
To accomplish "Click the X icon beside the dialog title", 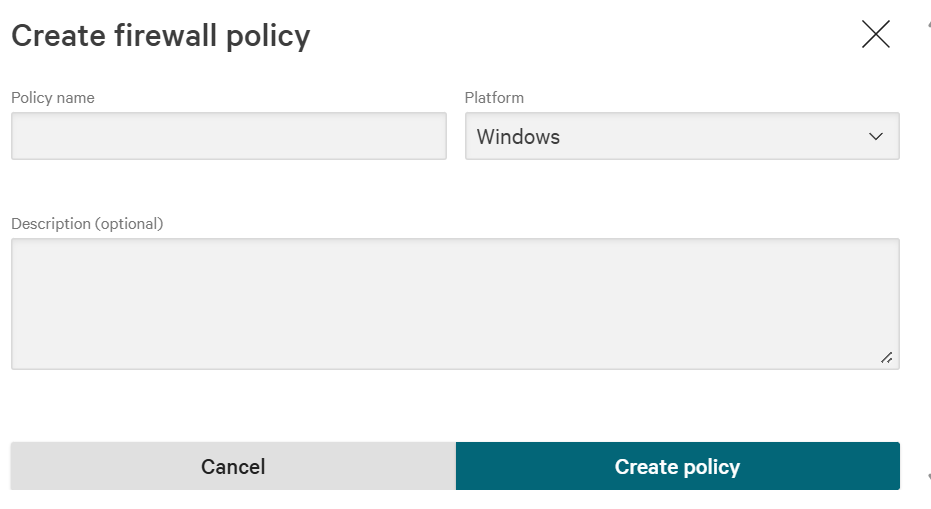I will [875, 35].
